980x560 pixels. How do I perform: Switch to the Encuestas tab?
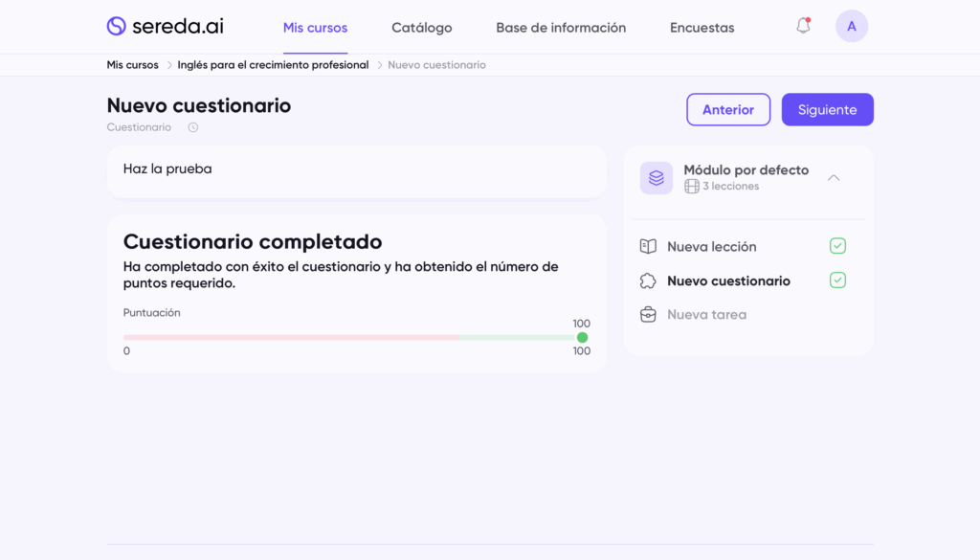click(x=702, y=28)
